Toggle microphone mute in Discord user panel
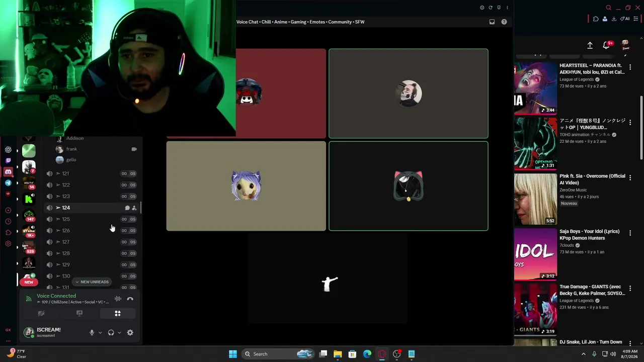644x362 pixels. 92,332
